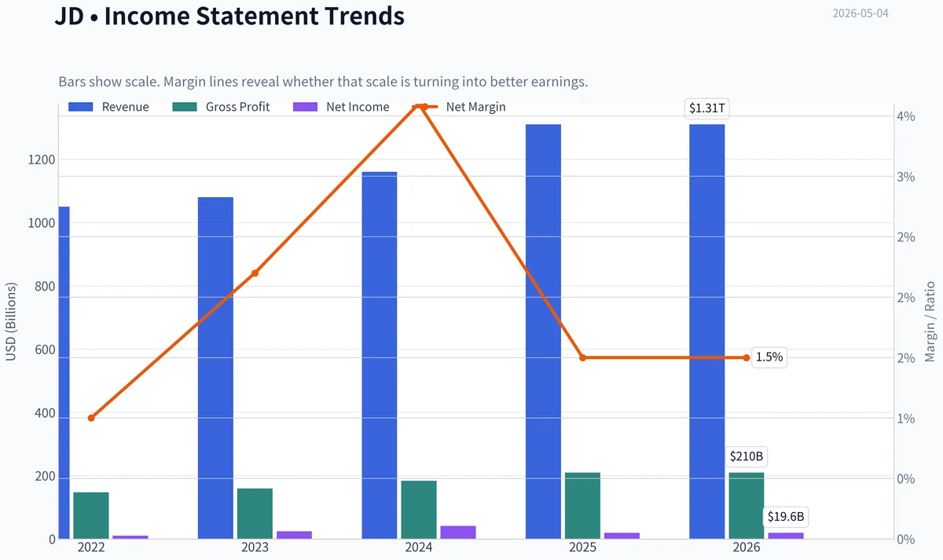Toggle the Gross Profit legend entry
This screenshot has width=943, height=560.
point(221,107)
